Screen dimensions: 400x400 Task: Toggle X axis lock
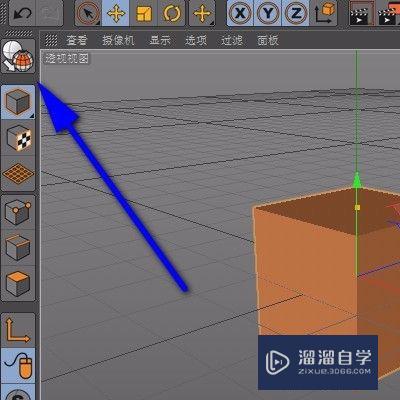click(240, 13)
